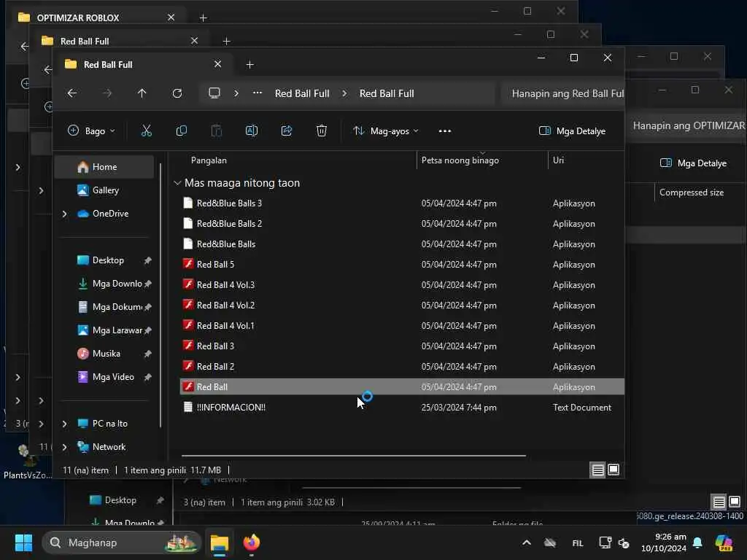Open the address bar ellipsis for hidden path

click(258, 93)
